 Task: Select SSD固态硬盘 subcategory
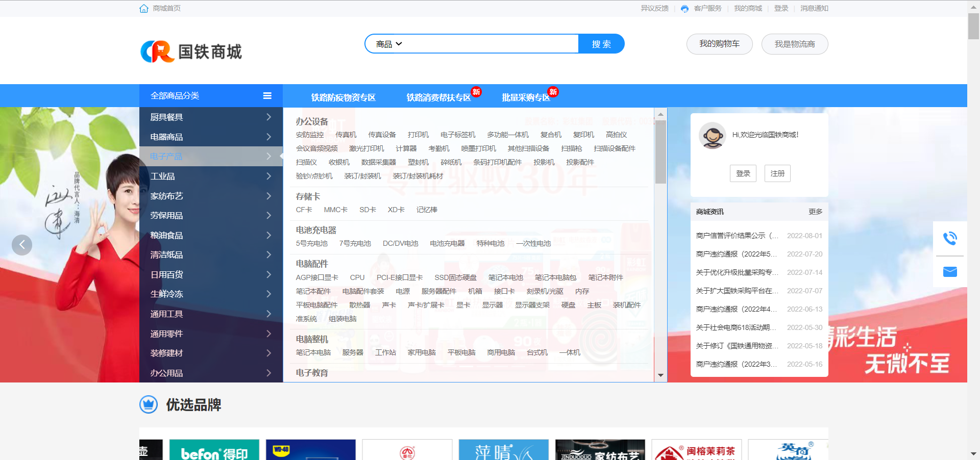click(455, 277)
